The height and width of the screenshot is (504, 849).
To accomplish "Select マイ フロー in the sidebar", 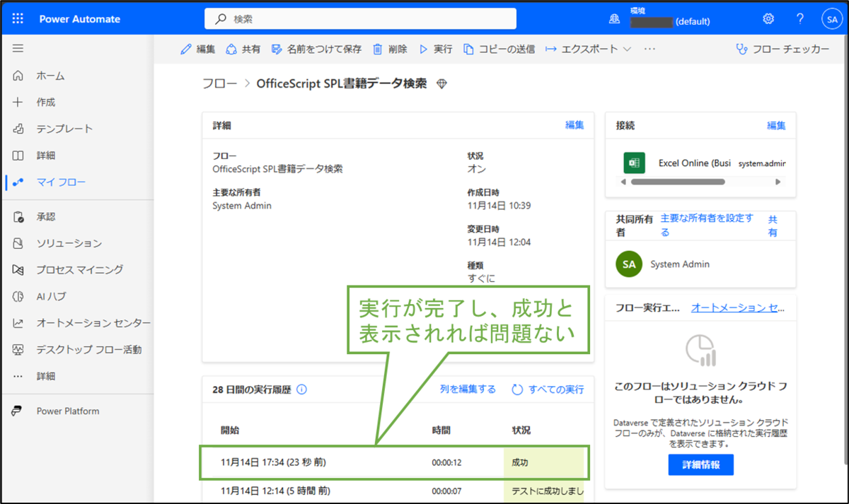I will point(61,182).
